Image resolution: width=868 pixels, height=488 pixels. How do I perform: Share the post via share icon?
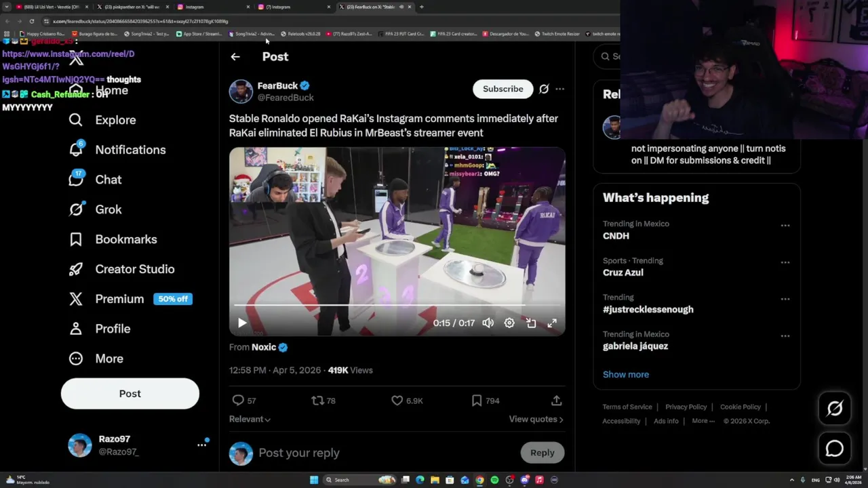pos(556,401)
